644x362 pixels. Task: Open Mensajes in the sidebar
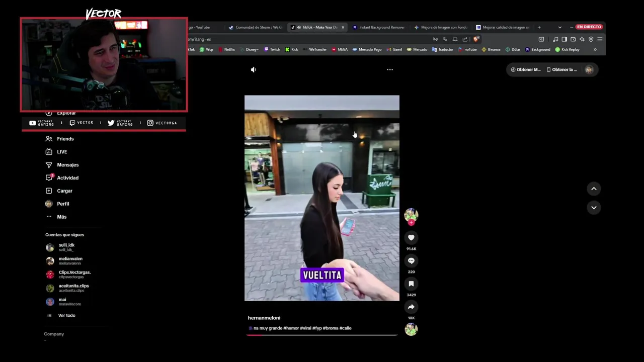coord(62,165)
